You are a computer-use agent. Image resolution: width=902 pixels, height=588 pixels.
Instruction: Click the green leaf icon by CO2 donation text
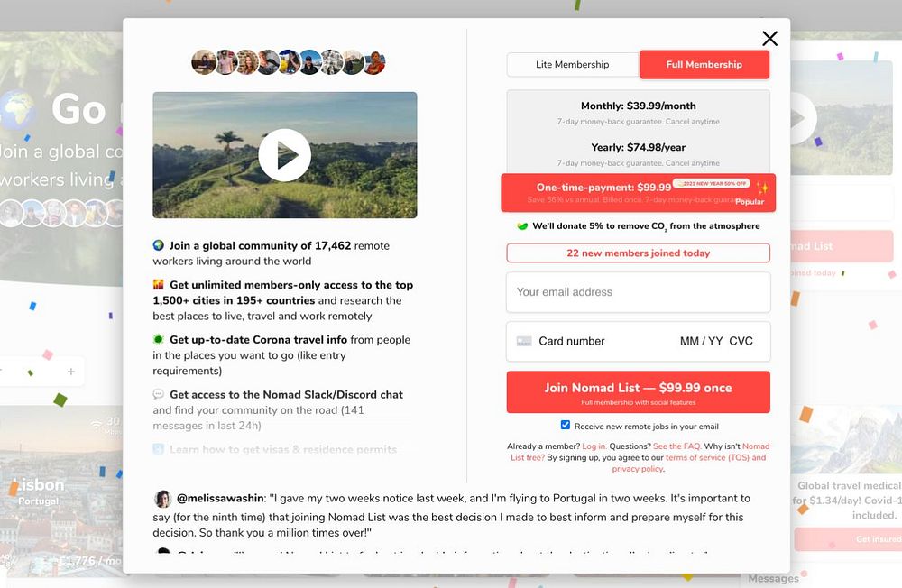(x=522, y=226)
